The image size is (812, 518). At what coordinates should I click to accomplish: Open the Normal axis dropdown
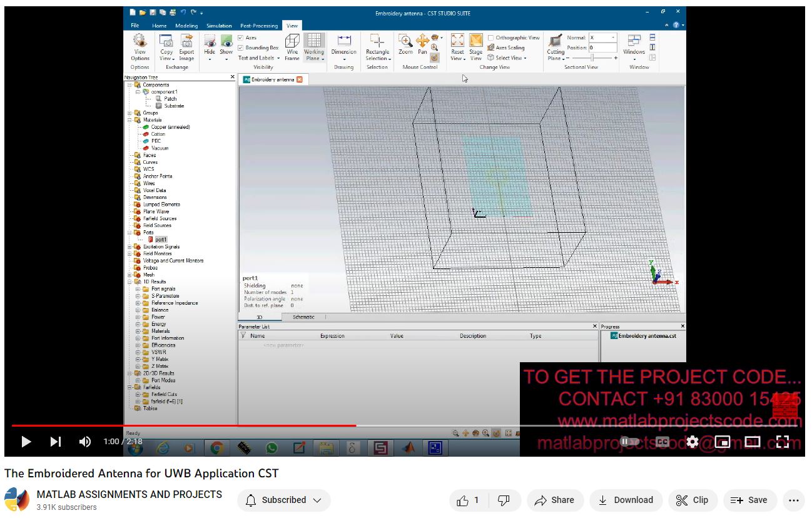point(613,38)
